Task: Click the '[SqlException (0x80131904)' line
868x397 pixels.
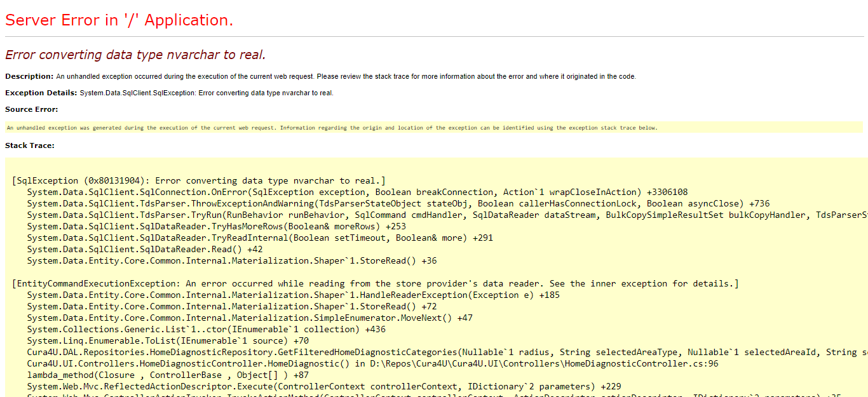Action: tap(198, 180)
